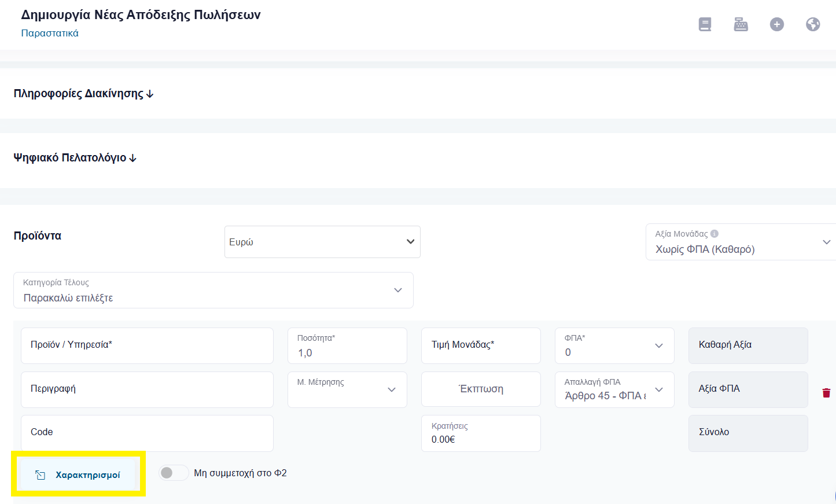Expand Ψηφιακό Πελατολόγιο section
The width and height of the screenshot is (836, 504).
[75, 157]
